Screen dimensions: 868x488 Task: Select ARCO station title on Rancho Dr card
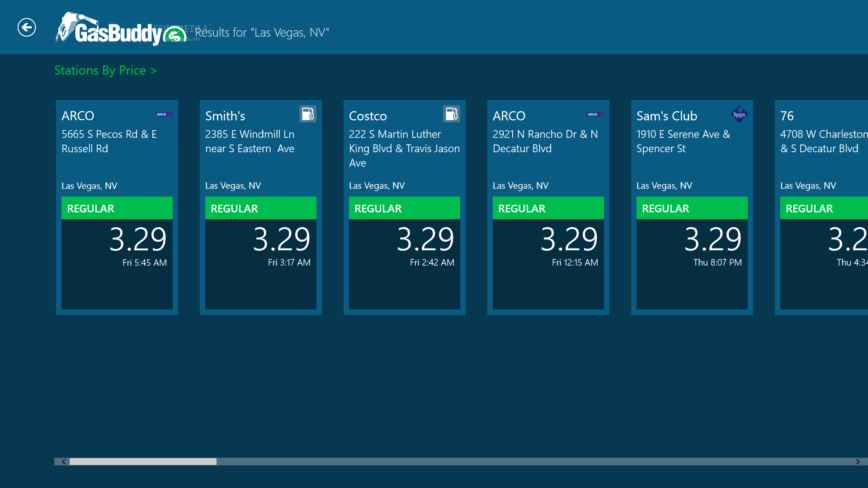509,116
